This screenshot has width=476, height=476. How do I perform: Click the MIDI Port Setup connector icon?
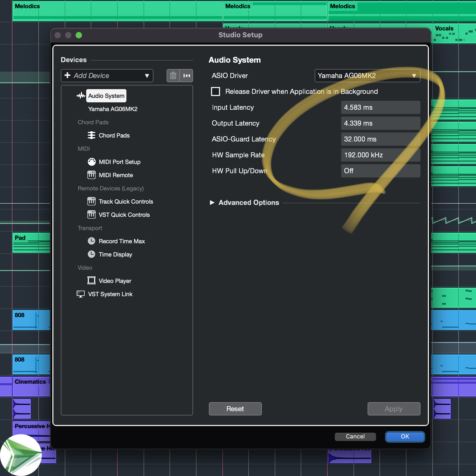[x=91, y=162]
